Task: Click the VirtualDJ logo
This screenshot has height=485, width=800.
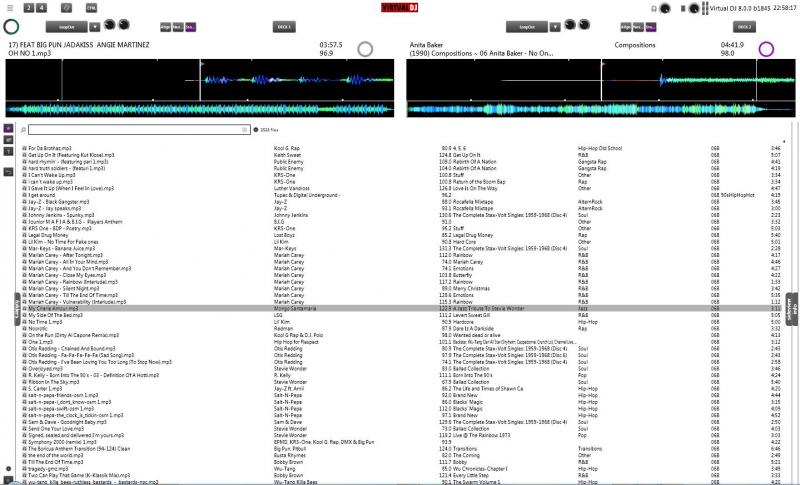Action: 399,8
